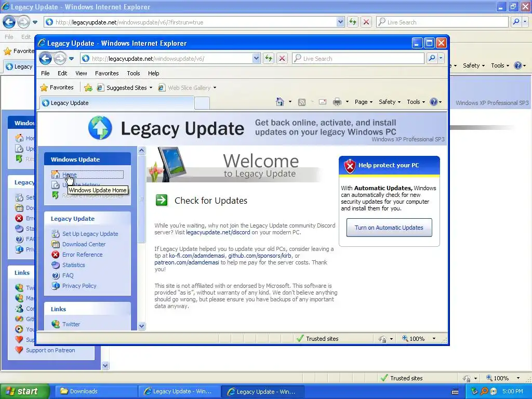Open a new tab in front window
The width and height of the screenshot is (532, 399).
click(x=202, y=103)
